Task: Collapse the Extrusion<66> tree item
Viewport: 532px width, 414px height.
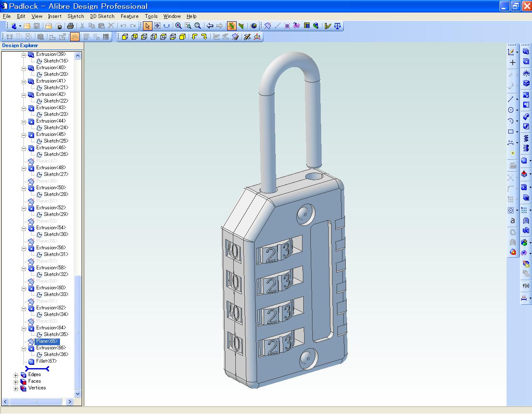Action: [x=23, y=349]
